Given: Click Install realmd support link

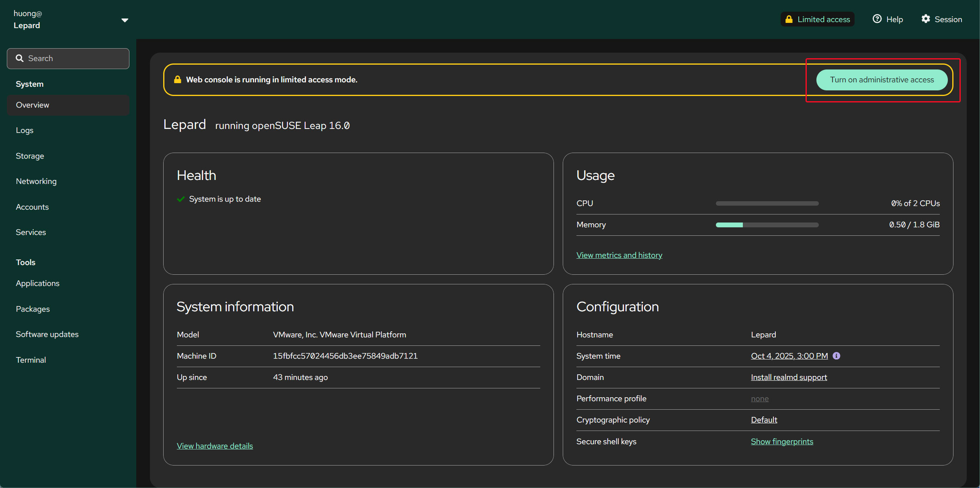Looking at the screenshot, I should [789, 377].
